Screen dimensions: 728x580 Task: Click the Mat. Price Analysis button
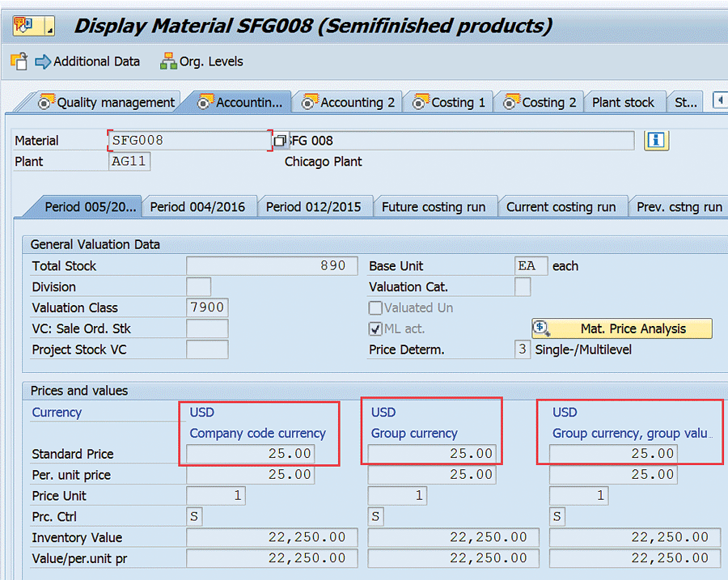[x=622, y=328]
